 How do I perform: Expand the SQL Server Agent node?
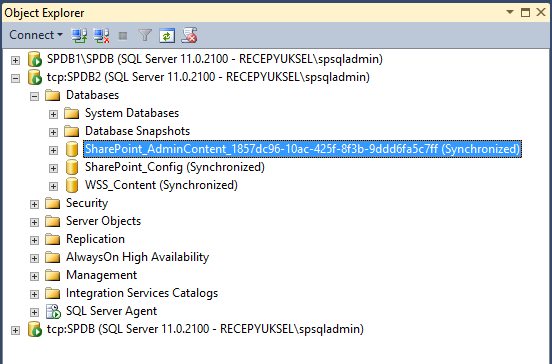(34, 312)
